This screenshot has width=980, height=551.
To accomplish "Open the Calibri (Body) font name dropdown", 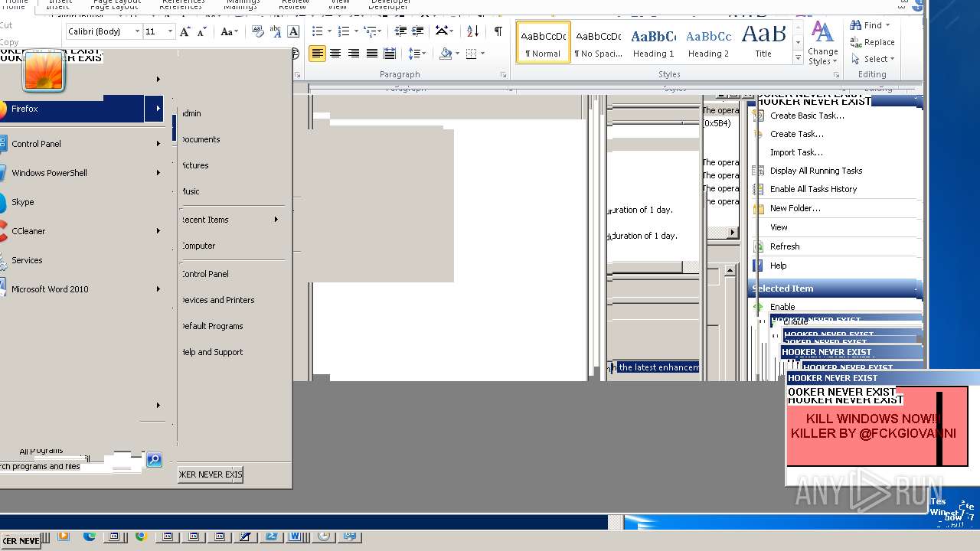I will [137, 31].
